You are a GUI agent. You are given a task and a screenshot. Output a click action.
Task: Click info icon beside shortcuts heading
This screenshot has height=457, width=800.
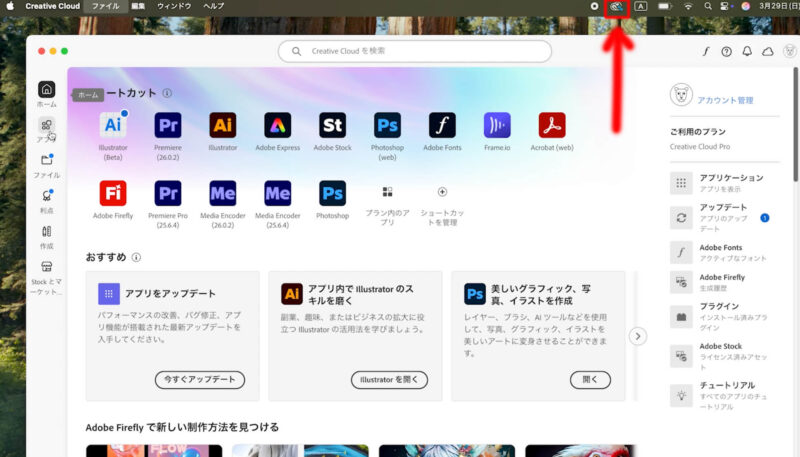coord(167,93)
